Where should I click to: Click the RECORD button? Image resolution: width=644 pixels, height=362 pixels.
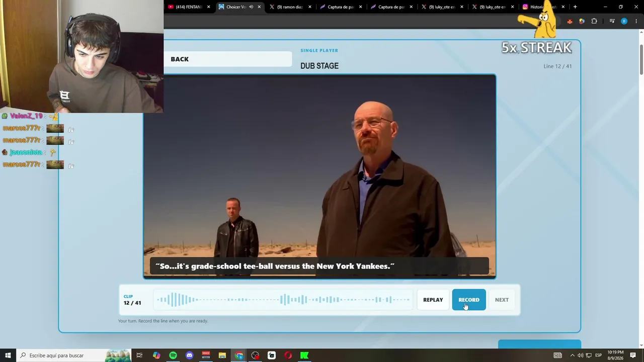coord(469,300)
